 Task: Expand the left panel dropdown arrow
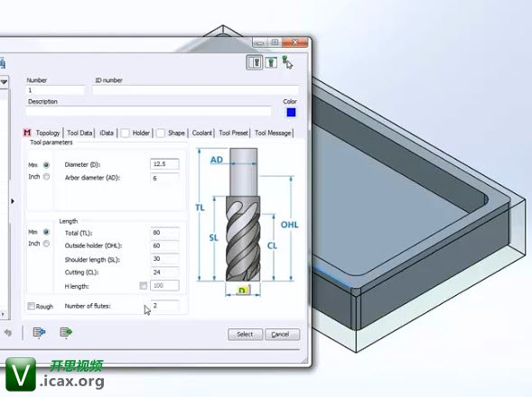pyautogui.click(x=5, y=82)
